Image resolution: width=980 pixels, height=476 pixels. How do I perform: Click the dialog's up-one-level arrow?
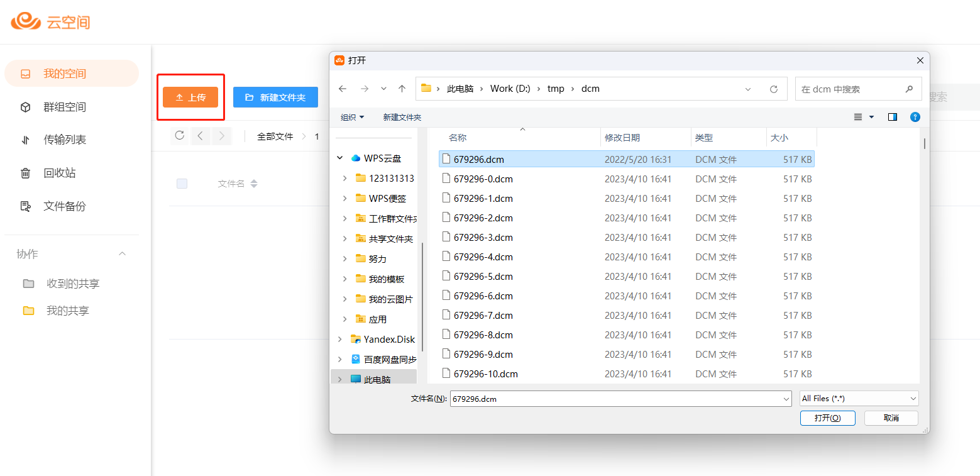(402, 89)
